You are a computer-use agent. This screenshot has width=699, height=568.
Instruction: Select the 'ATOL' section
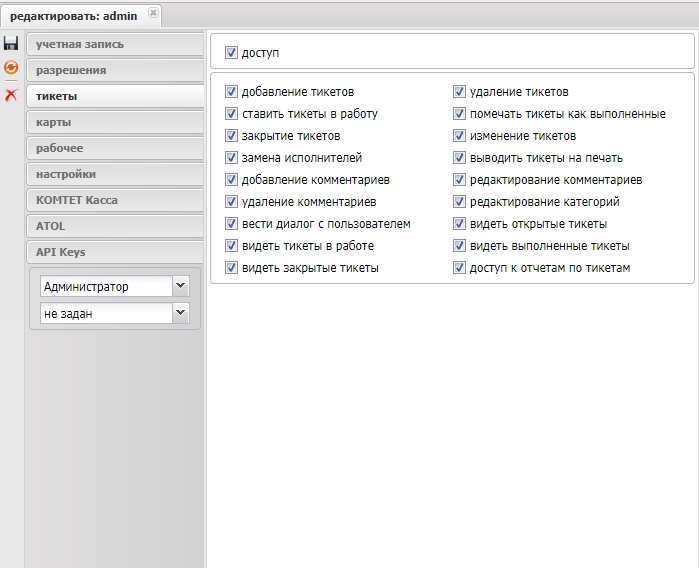(115, 226)
